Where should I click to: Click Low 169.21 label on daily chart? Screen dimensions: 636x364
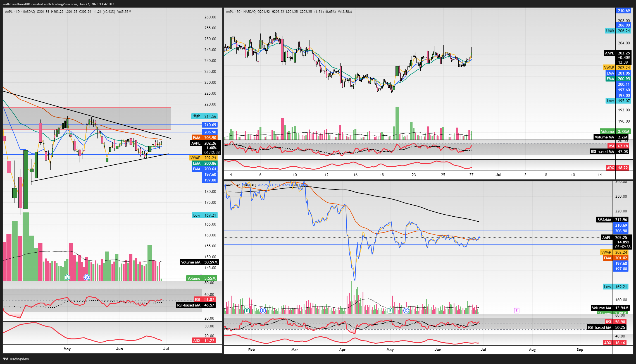tap(205, 215)
